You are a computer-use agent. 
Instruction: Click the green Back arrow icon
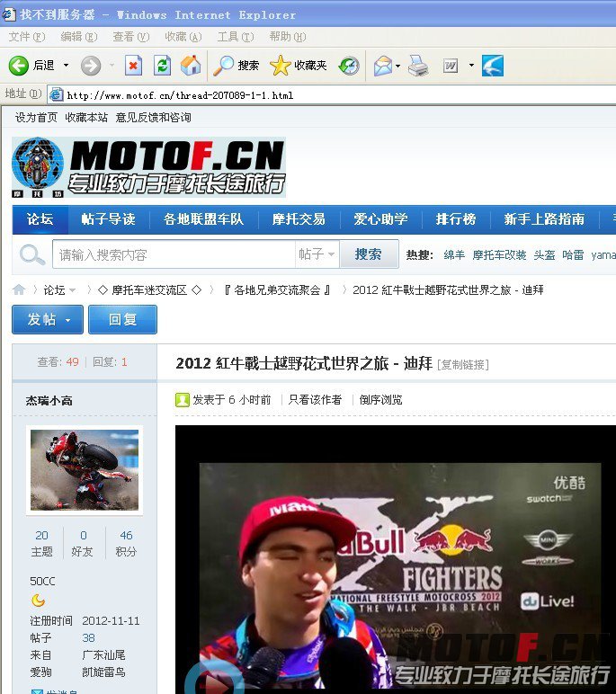tap(19, 66)
